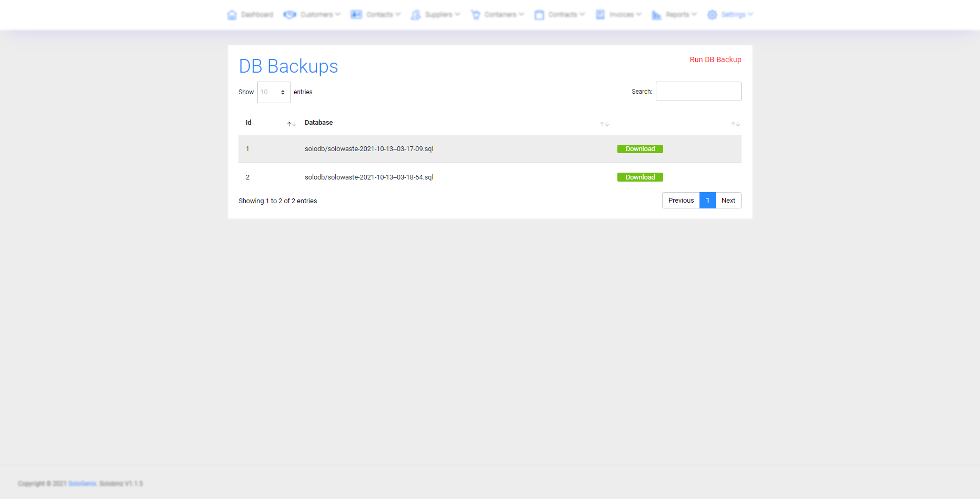Download the 03-17-09 SQL backup
The width and height of the screenshot is (980, 499).
640,149
